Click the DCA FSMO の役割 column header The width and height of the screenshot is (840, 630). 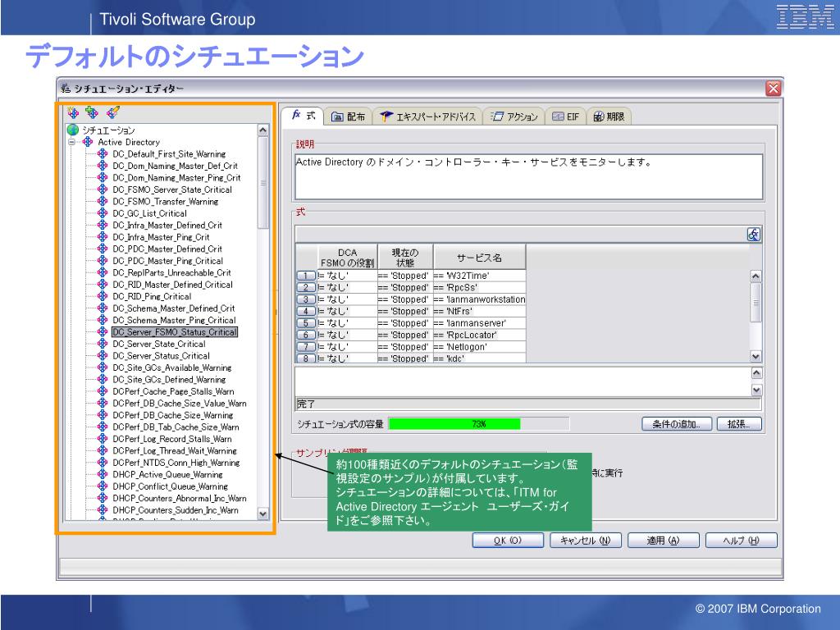(348, 257)
